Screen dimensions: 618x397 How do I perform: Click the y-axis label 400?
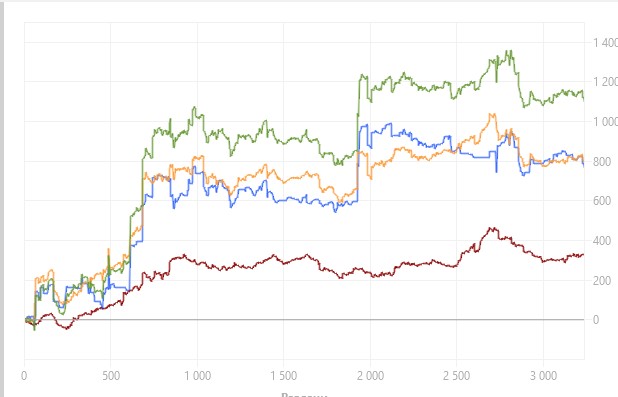click(602, 240)
